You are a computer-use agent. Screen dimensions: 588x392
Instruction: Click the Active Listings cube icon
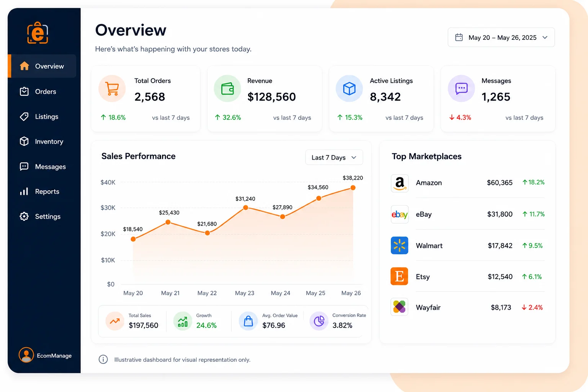coord(349,88)
